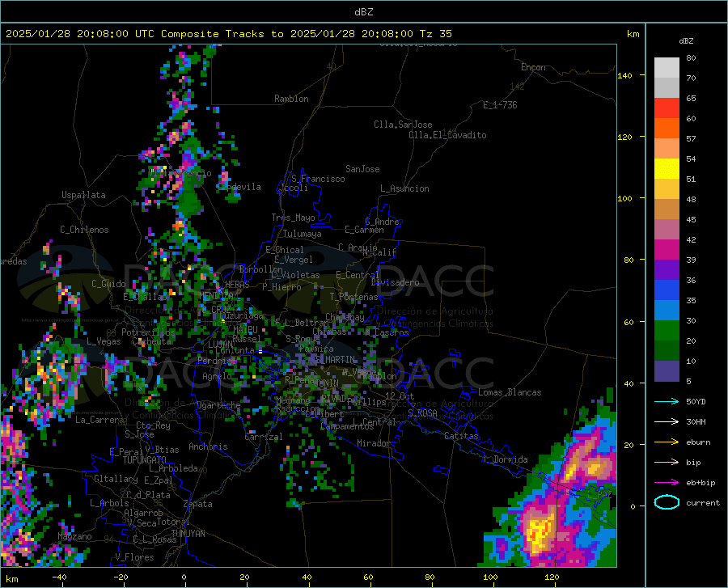Click the -40 tick on horizontal km axis
Screen dimensions: 728x588
59,577
